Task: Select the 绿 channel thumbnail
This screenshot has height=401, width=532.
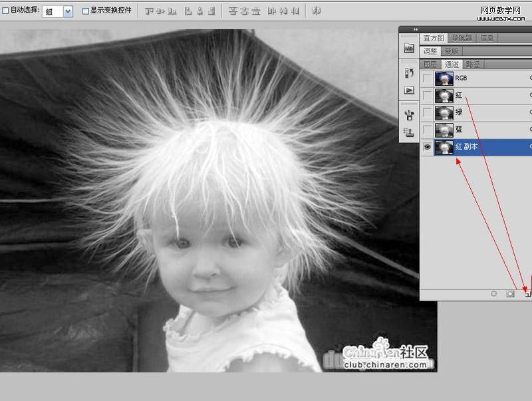Action: point(444,112)
